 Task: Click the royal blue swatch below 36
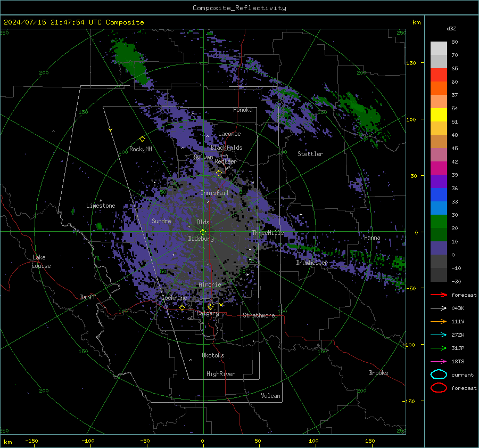tap(439, 195)
